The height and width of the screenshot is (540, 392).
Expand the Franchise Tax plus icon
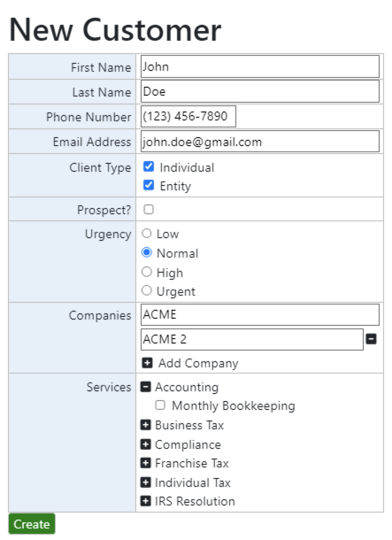[x=146, y=463]
